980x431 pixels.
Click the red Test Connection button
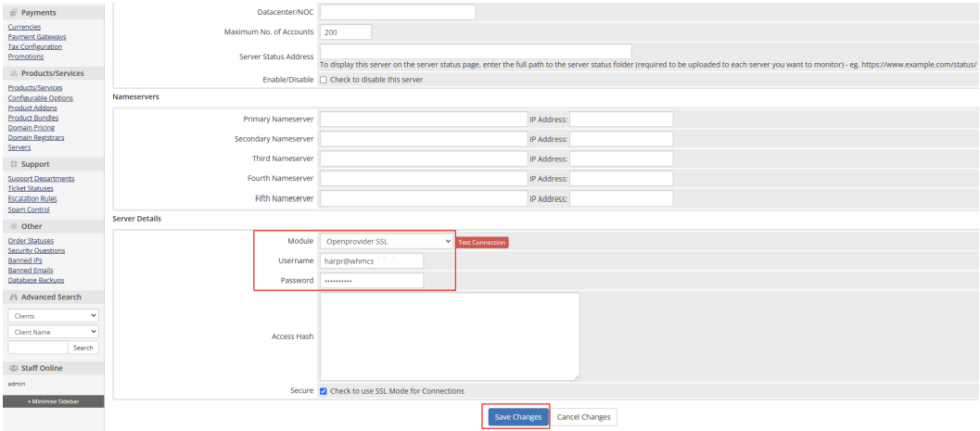coord(482,242)
